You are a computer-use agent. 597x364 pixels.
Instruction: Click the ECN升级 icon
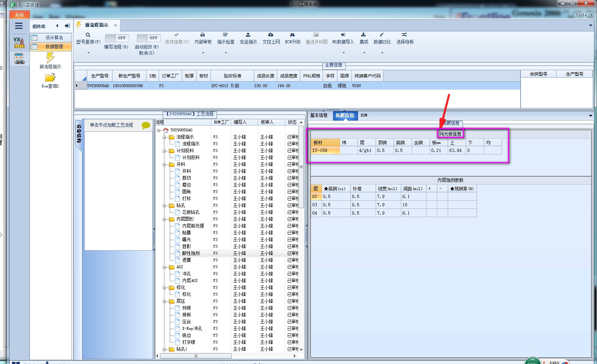(292, 35)
